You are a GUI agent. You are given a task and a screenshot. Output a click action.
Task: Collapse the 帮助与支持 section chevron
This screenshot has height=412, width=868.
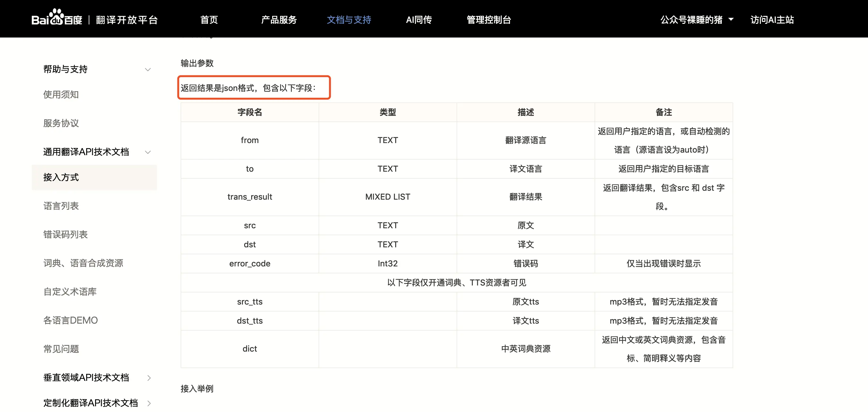click(x=148, y=70)
